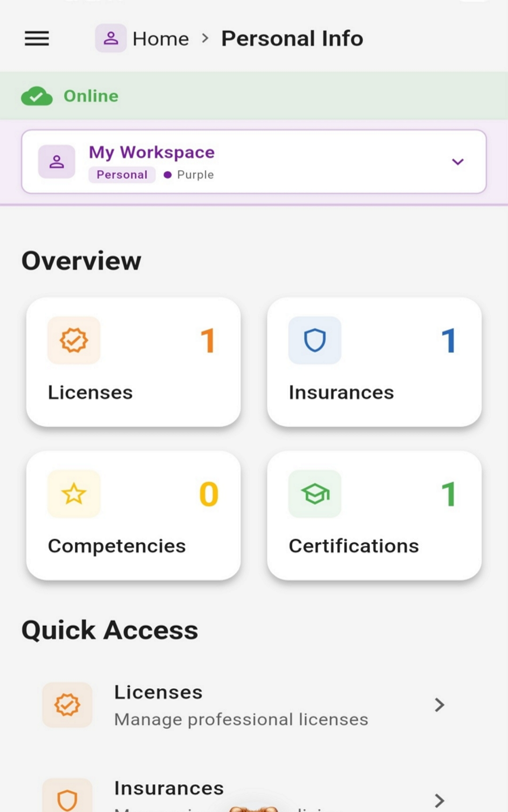
Task: Click the Purple color dot indicator
Action: pos(167,175)
